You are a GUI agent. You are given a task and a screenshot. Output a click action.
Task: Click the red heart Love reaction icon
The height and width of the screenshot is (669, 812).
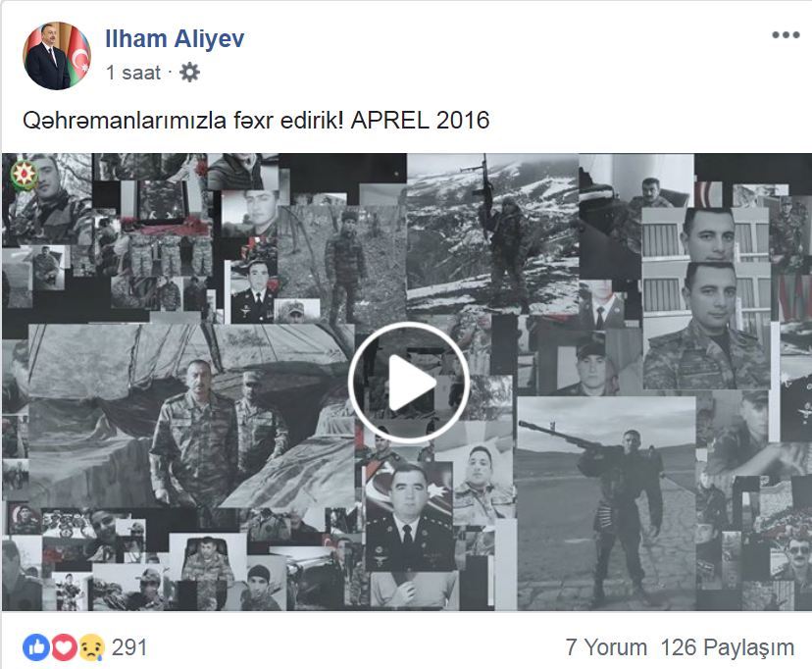64,647
